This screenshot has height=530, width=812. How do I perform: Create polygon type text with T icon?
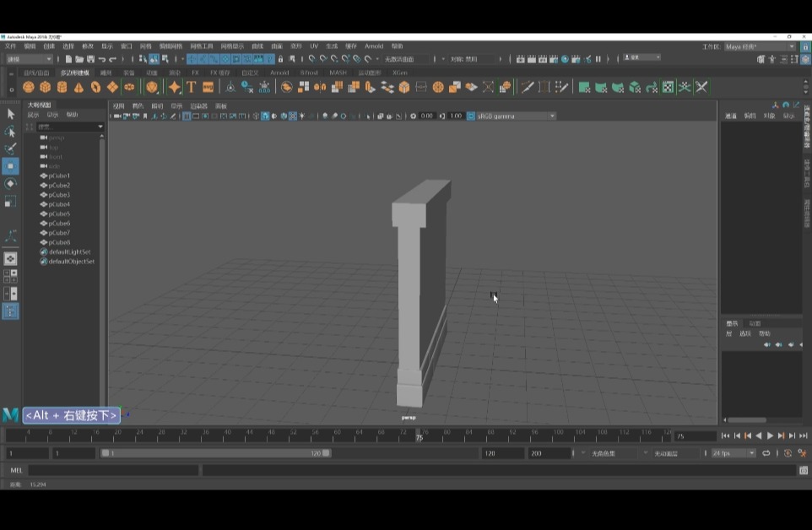(x=191, y=87)
